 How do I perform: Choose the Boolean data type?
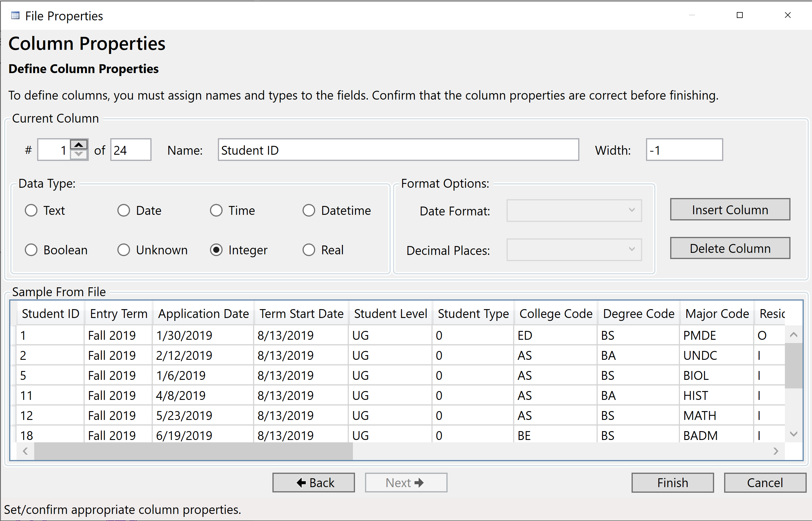[x=31, y=250]
